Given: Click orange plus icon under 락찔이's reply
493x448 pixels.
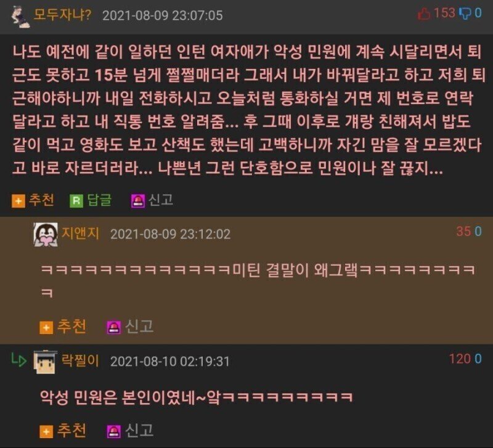Looking at the screenshot, I should click(x=46, y=431).
